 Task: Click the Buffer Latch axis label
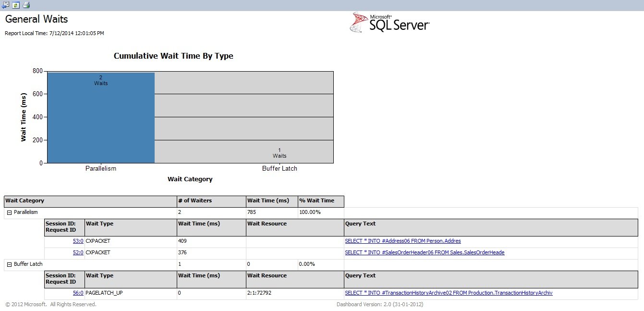pyautogui.click(x=279, y=169)
